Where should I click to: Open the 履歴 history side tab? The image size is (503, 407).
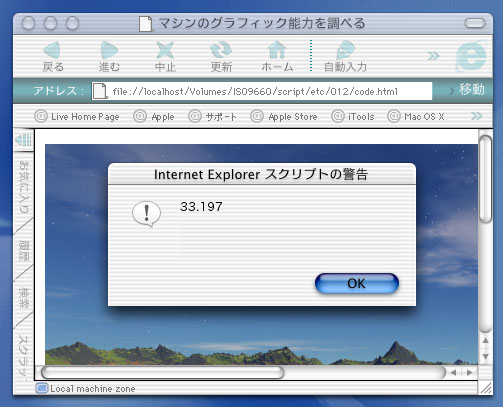24,251
